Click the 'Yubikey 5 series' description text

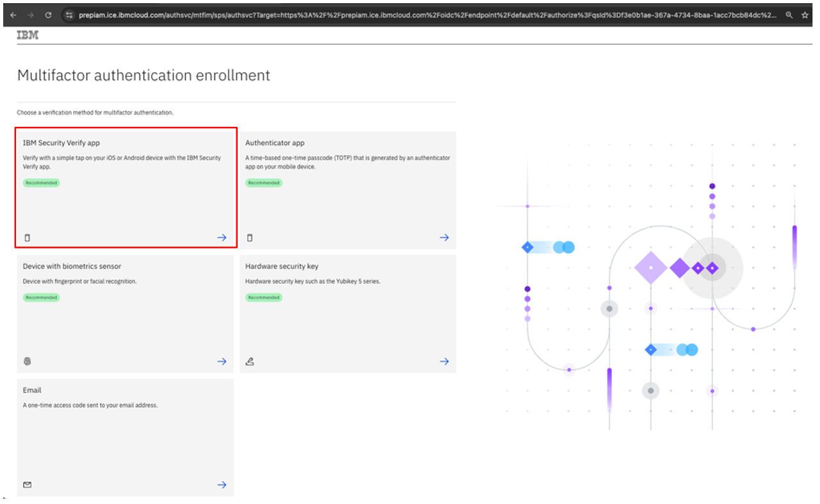tap(313, 281)
